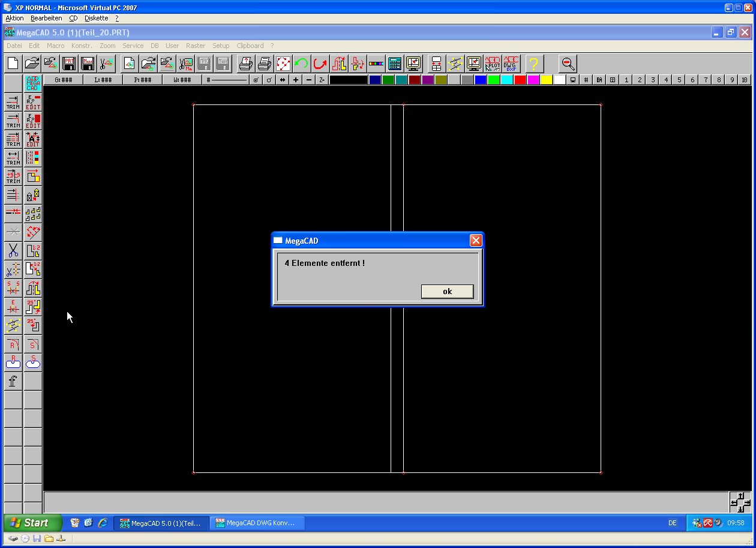Viewport: 756px width, 548px height.
Task: Select the topmost TRIM tool
Action: (x=13, y=102)
